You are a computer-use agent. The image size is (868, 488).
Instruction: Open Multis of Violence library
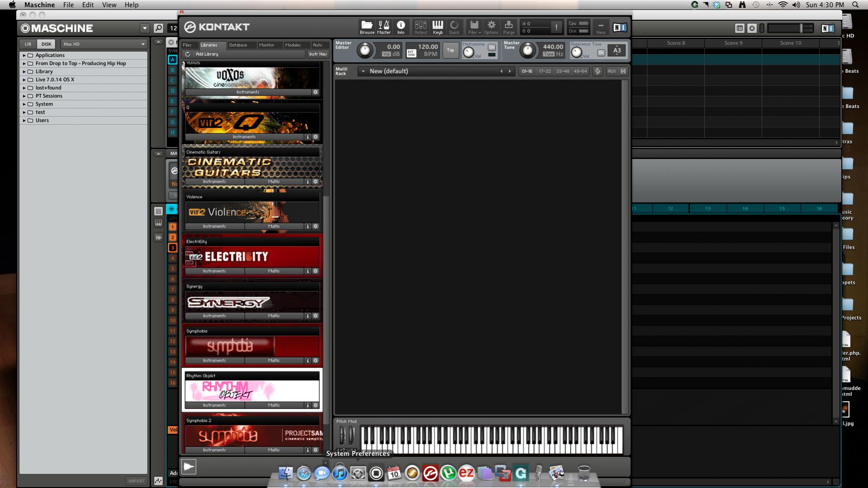tap(274, 227)
